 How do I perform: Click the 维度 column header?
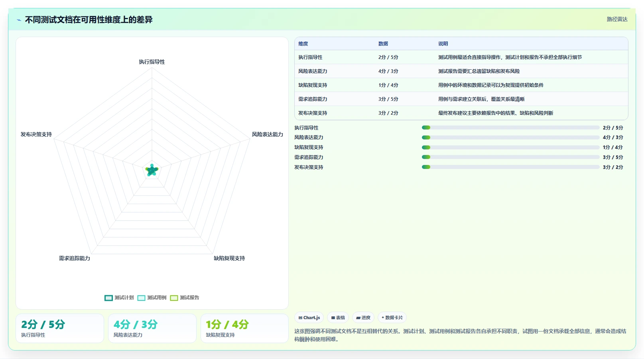[x=303, y=44]
